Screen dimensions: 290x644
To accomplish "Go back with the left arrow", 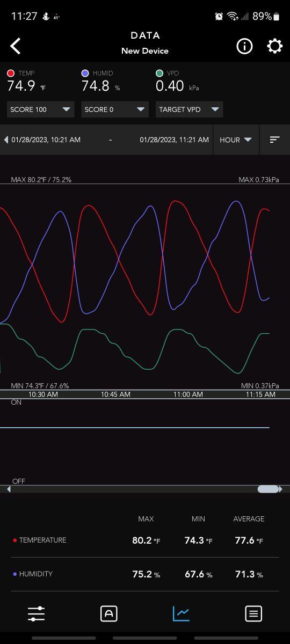I will point(16,46).
